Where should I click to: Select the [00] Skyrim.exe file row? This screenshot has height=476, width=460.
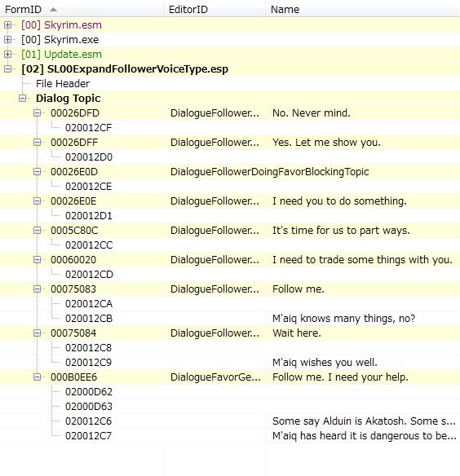(x=60, y=39)
